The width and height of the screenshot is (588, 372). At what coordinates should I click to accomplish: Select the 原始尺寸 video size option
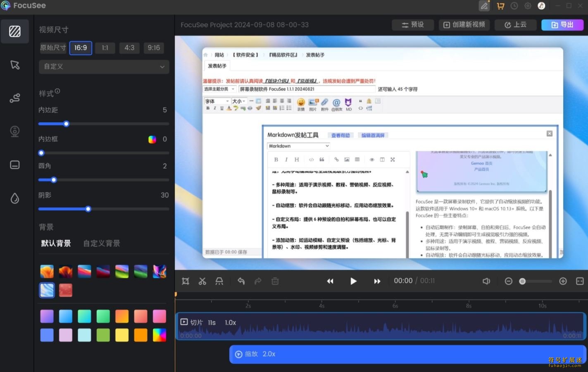pos(53,48)
